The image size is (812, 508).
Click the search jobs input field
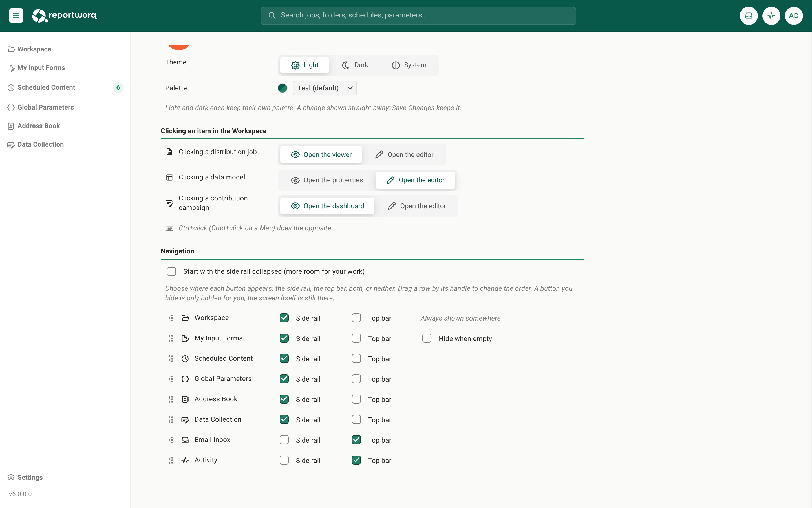tap(418, 16)
